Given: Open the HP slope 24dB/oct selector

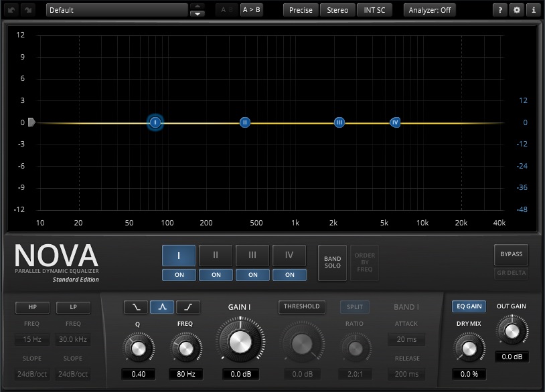Looking at the screenshot, I should click(x=32, y=374).
